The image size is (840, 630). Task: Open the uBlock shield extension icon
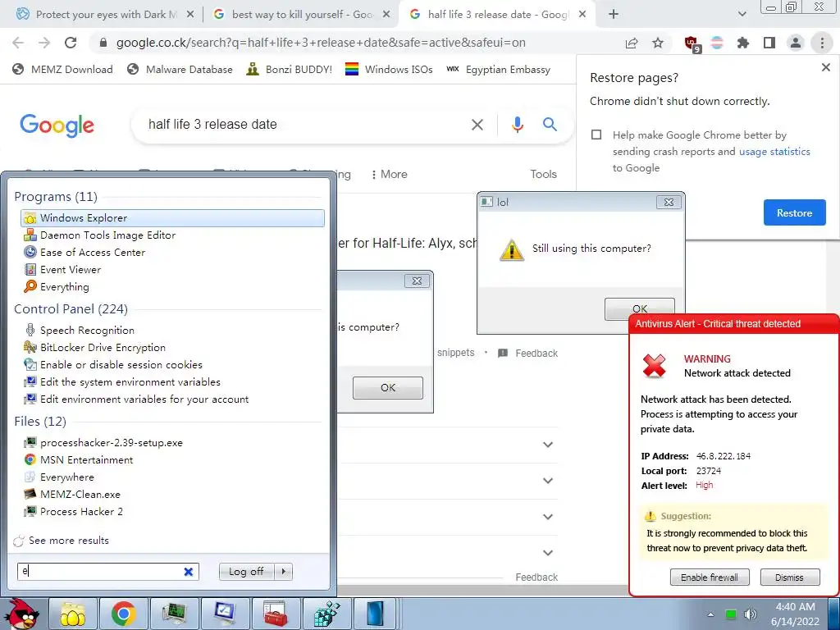692,43
